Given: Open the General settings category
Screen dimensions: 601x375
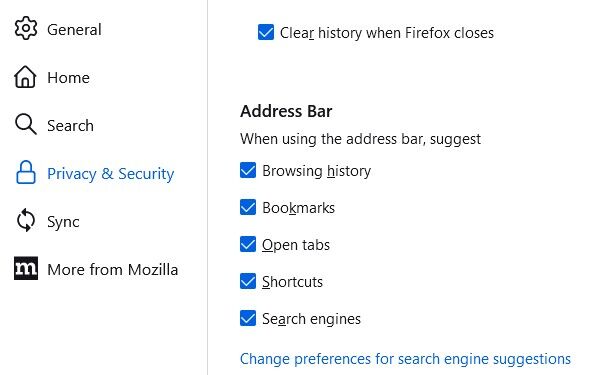Looking at the screenshot, I should coord(74,29).
